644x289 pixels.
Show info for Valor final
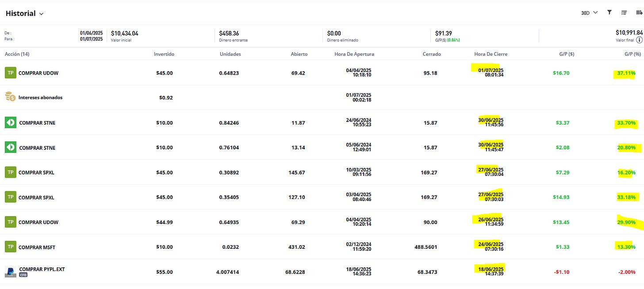pyautogui.click(x=639, y=40)
